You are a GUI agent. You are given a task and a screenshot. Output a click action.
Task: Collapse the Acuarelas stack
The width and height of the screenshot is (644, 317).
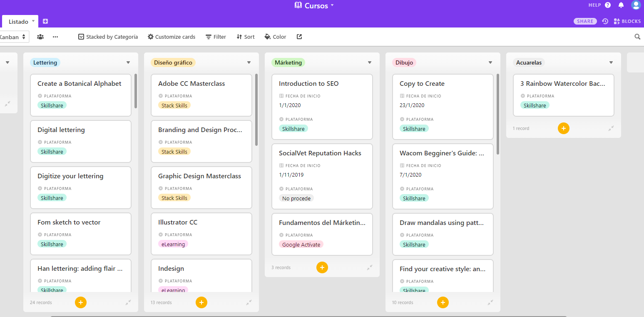611,128
